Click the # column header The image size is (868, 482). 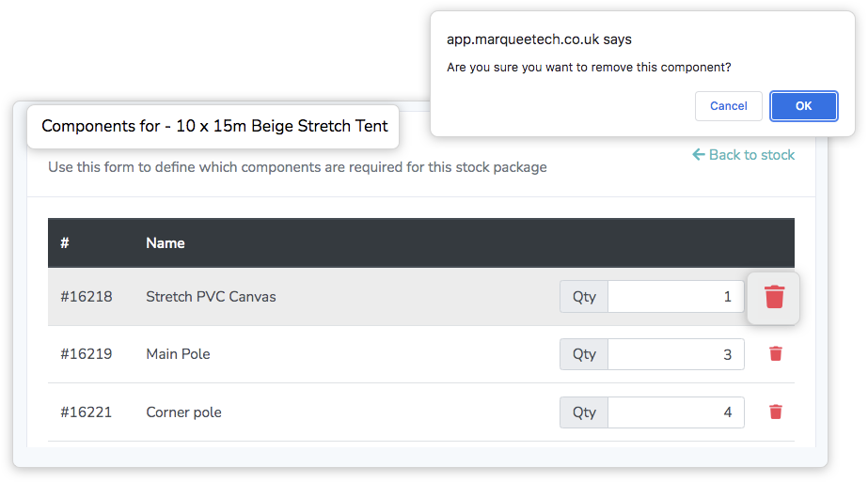(65, 243)
